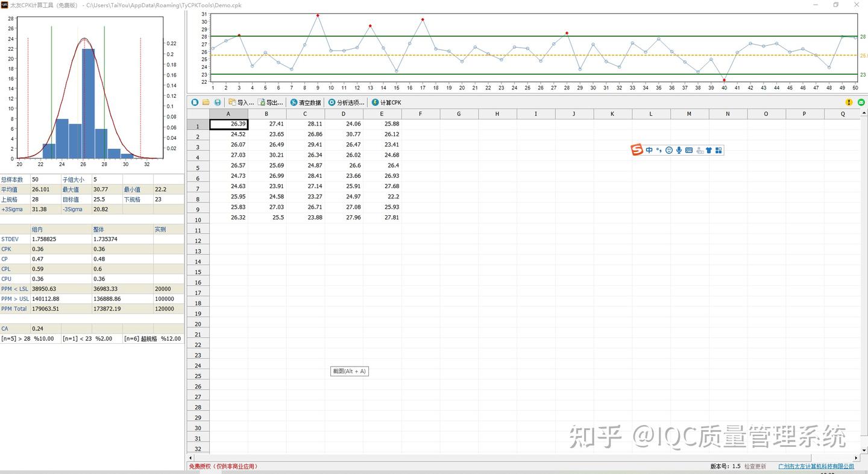The image size is (868, 474).
Task: Click red out-of-spec point at sample 9
Action: tap(318, 15)
